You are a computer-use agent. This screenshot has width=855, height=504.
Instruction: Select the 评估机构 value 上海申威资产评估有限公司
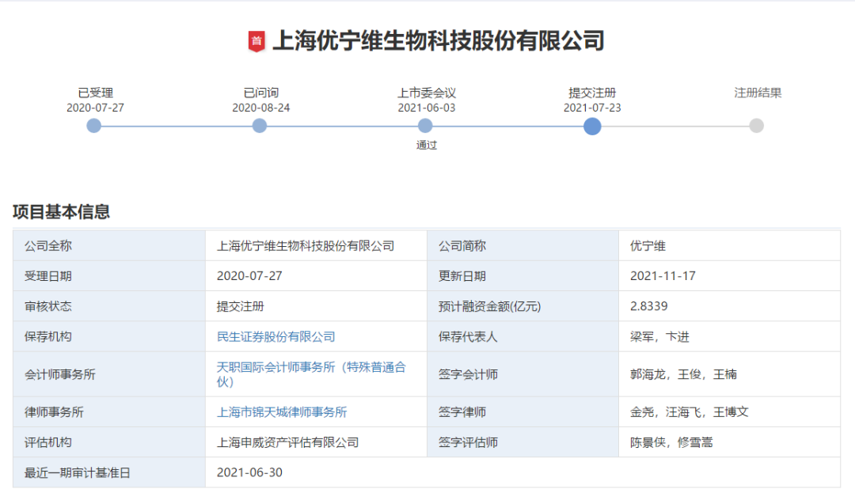point(287,442)
